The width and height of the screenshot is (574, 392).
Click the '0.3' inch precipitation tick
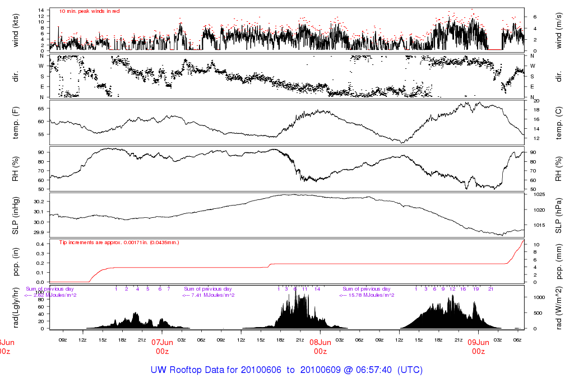click(40, 254)
